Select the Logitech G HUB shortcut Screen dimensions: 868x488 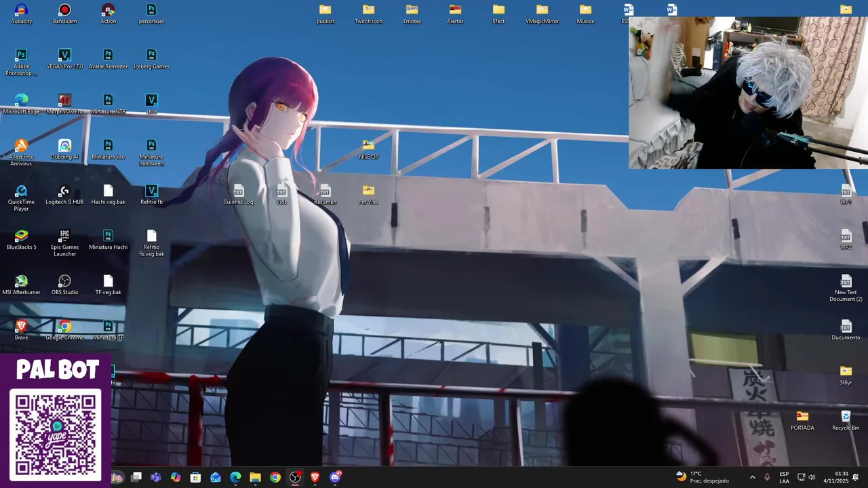[64, 195]
